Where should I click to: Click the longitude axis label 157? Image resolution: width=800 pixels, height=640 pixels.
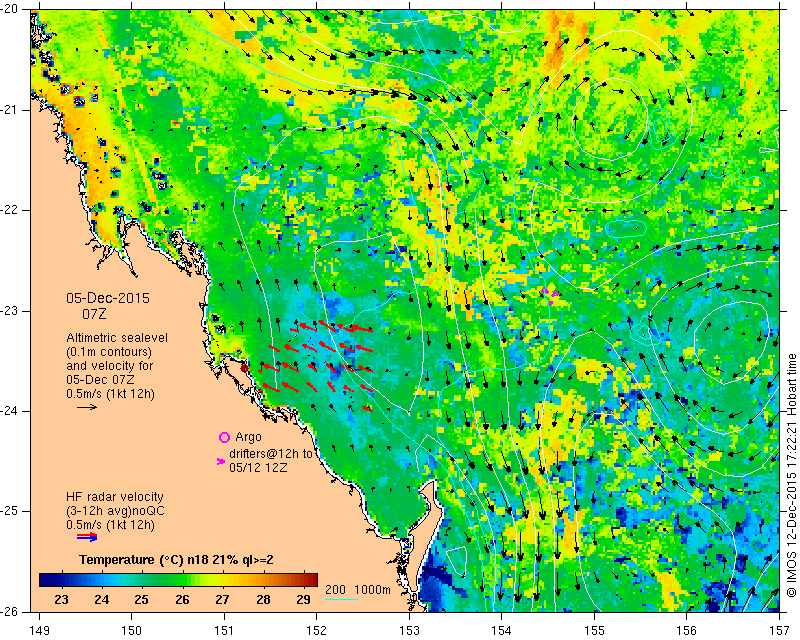780,631
